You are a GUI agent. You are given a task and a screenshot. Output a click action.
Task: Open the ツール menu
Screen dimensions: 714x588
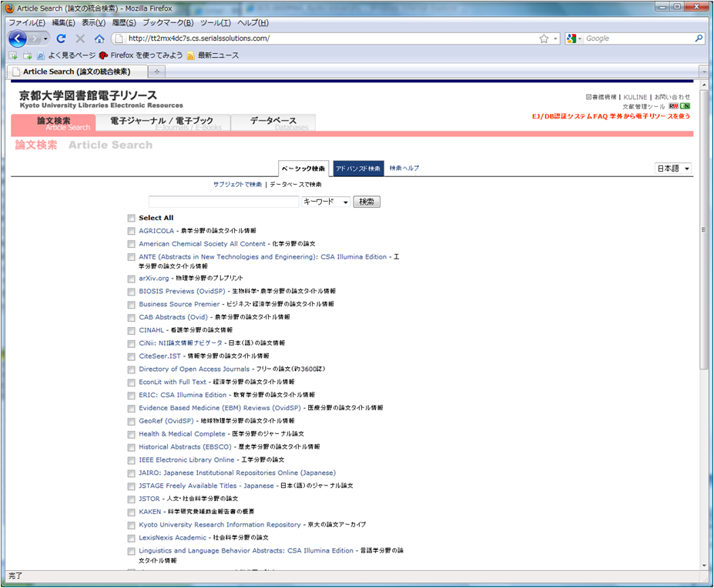(216, 23)
